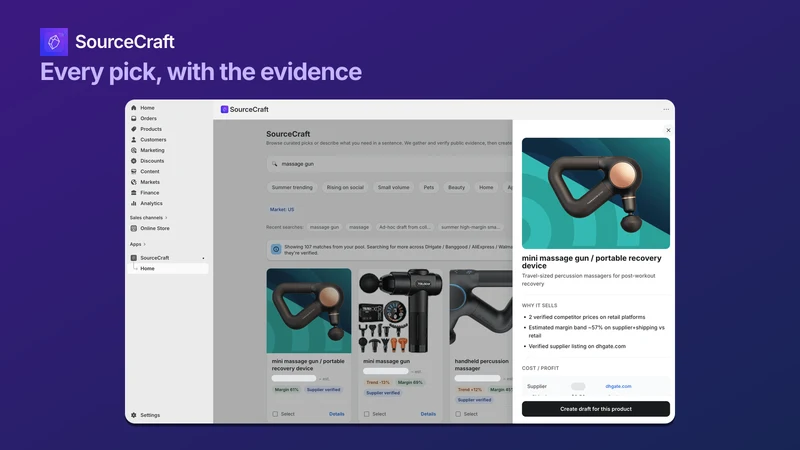Click the mini massage gun / portable thumbnail
This screenshot has width=800, height=450.
coord(309,311)
